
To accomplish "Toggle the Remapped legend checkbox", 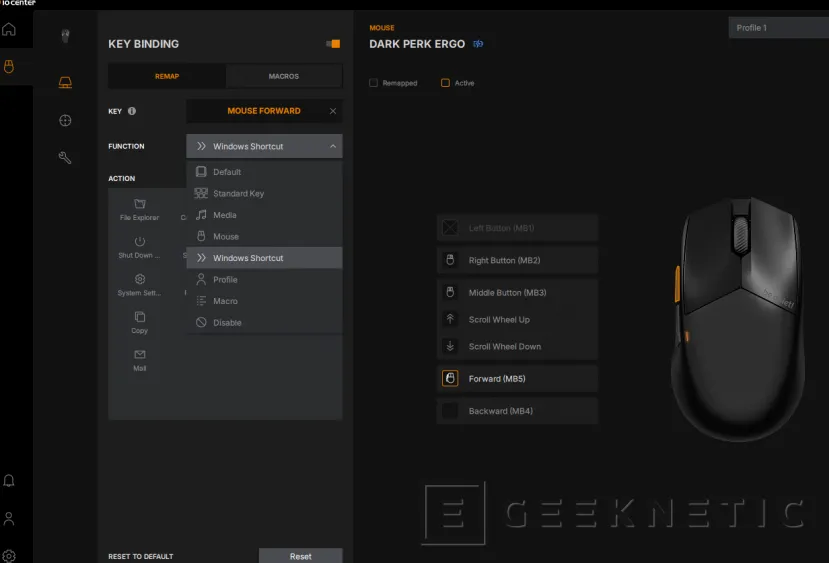I will pos(374,83).
